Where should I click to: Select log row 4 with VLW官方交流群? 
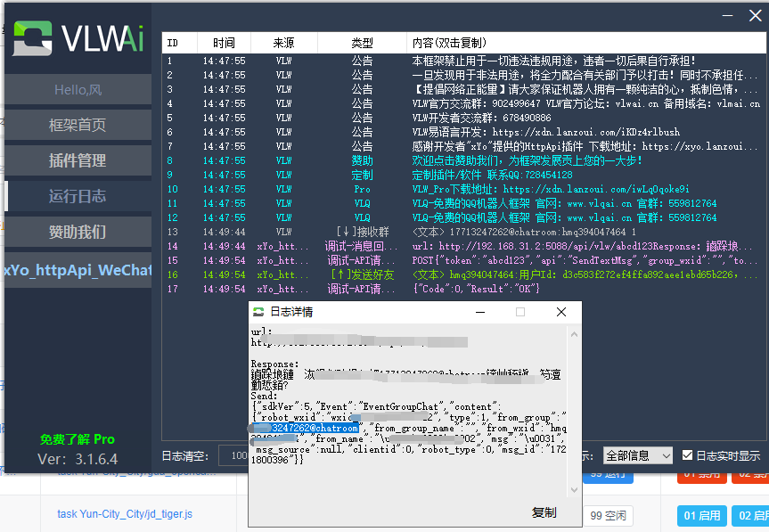click(463, 103)
